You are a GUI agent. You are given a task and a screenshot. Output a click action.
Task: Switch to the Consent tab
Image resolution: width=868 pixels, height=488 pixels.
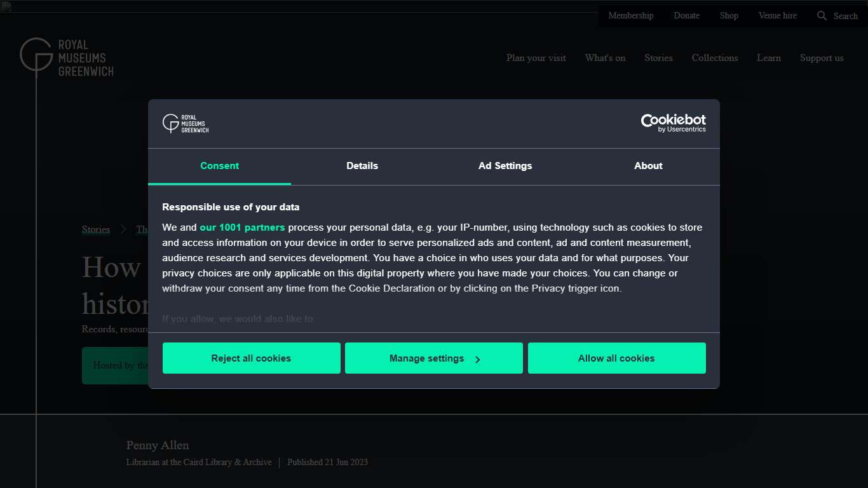[x=219, y=166]
